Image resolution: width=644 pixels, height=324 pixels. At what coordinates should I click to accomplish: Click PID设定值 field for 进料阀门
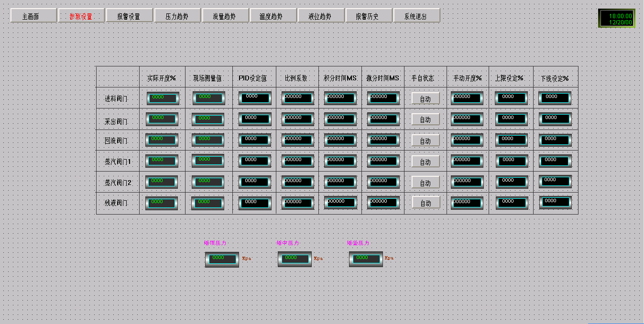(255, 98)
